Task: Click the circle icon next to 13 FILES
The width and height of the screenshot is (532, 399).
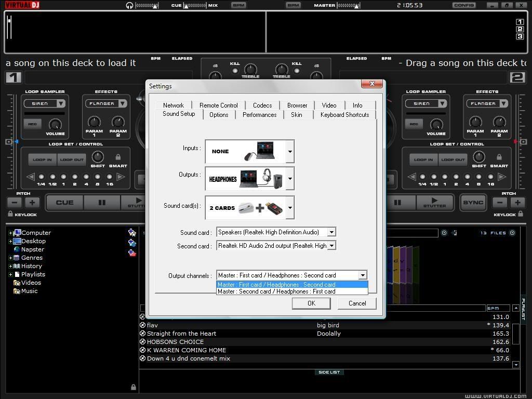Action: (512, 233)
